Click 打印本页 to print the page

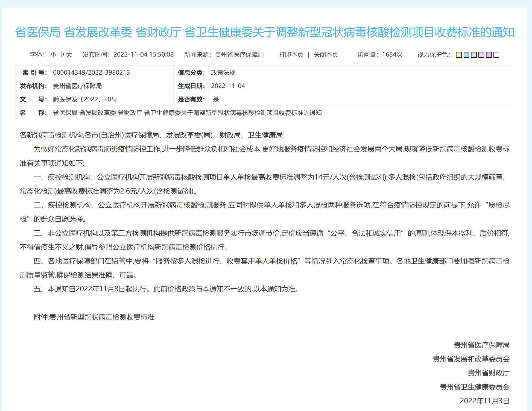tap(291, 55)
